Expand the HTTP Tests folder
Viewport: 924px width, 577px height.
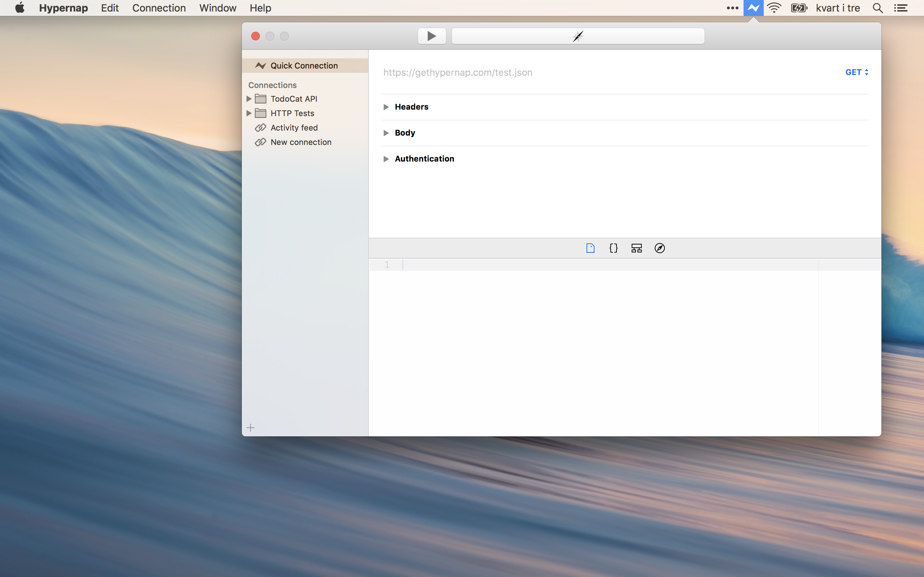tap(249, 113)
